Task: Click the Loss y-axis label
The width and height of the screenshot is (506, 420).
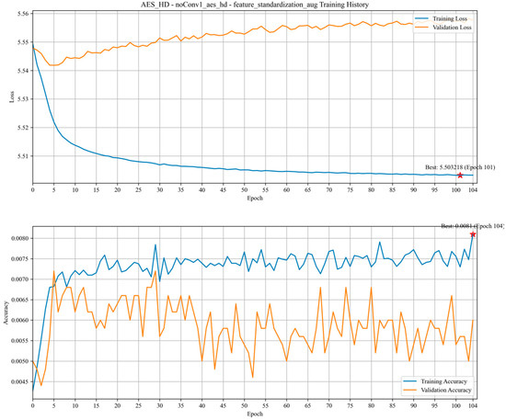Action: [x=12, y=97]
